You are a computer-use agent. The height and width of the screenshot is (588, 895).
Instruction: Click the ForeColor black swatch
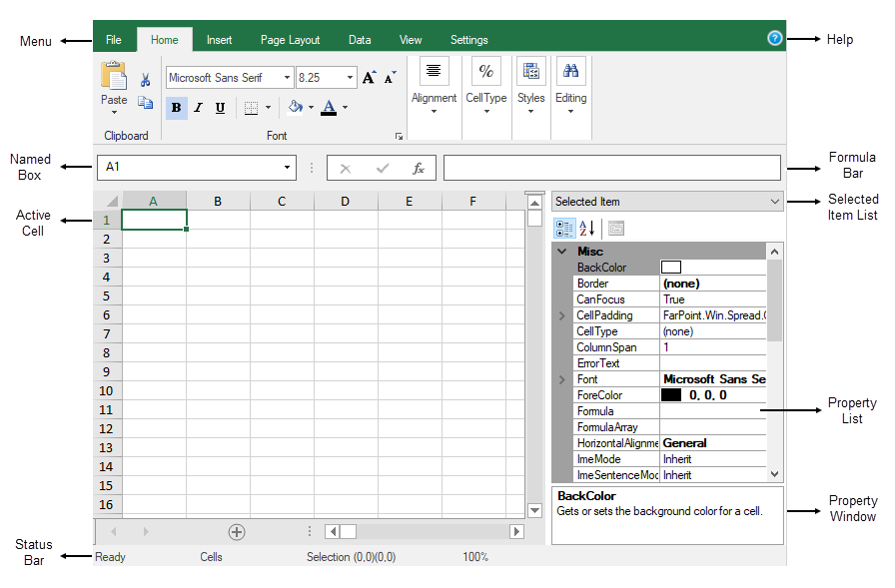(670, 394)
